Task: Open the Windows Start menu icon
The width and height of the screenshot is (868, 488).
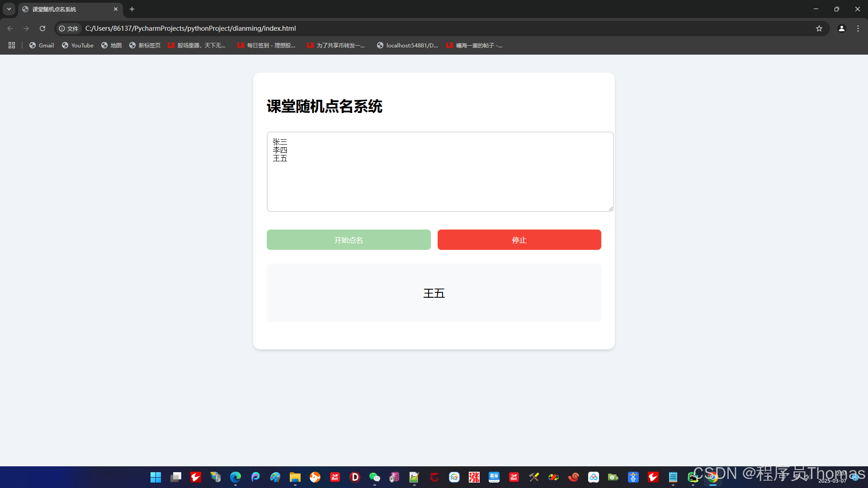Action: [x=156, y=477]
